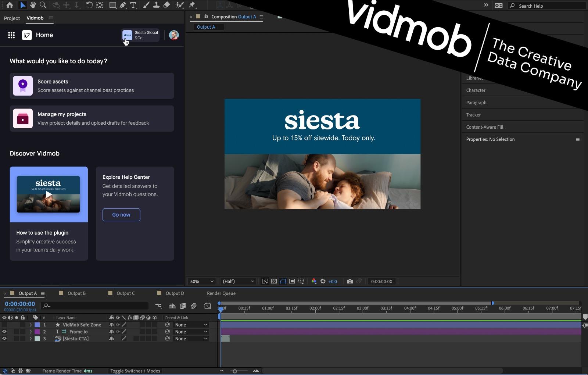
Task: Hide the [Siesta-CTA] layer
Action: click(4, 339)
